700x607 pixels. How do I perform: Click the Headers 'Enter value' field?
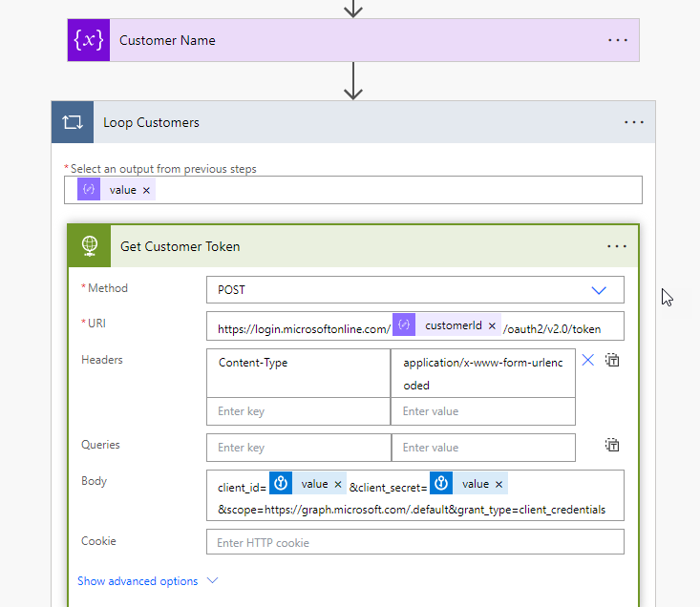tap(482, 411)
